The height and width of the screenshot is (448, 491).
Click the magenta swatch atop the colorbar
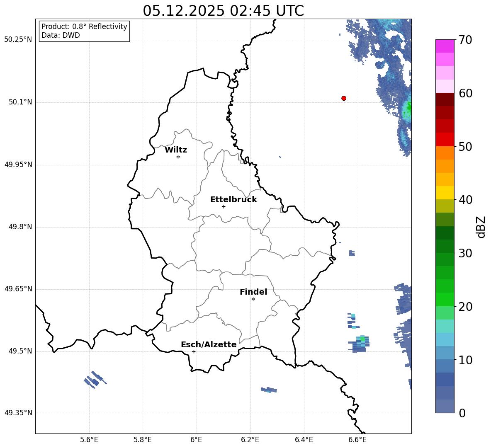point(445,46)
